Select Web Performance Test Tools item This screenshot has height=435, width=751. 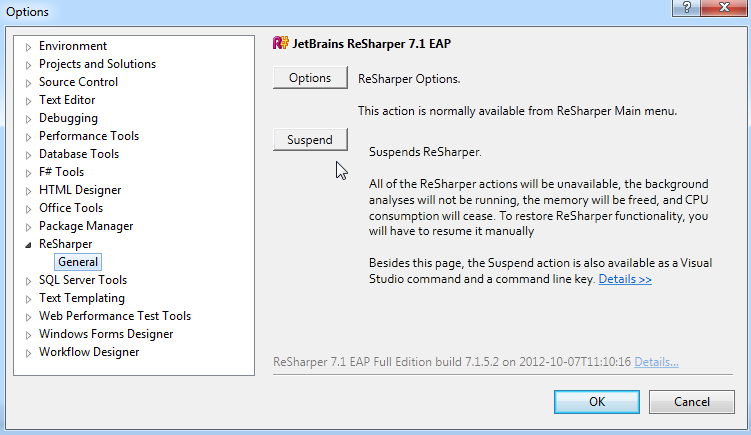115,316
